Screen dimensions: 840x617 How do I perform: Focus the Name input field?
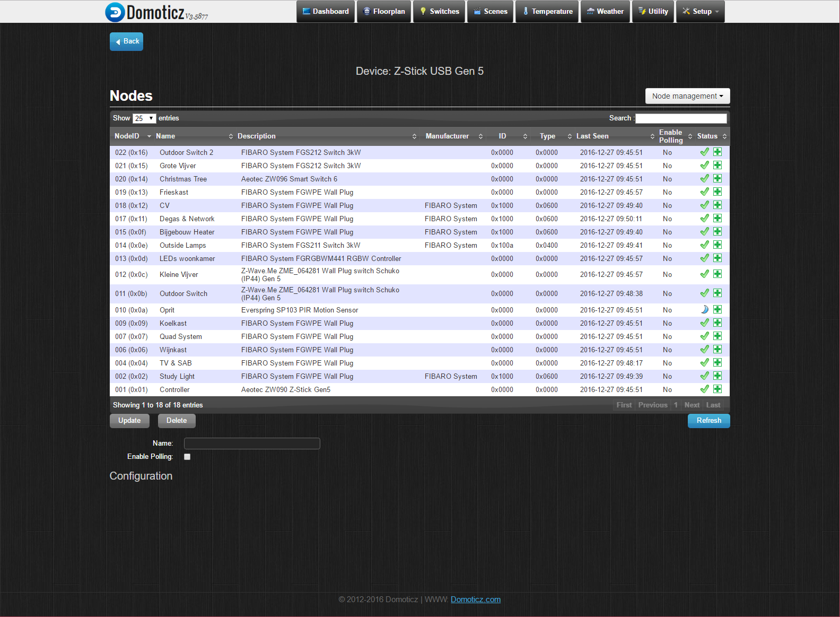[x=252, y=444]
